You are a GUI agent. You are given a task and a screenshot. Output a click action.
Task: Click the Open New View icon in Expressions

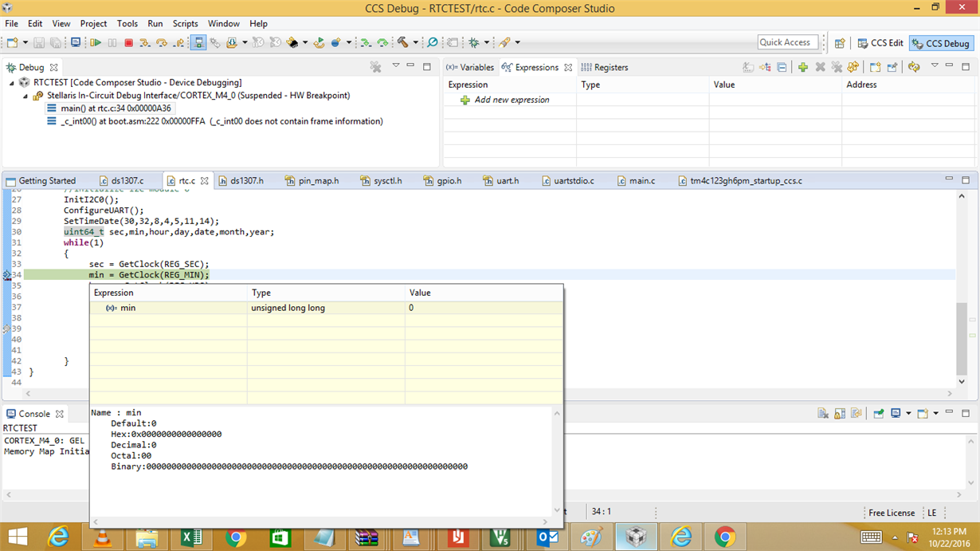click(x=875, y=67)
